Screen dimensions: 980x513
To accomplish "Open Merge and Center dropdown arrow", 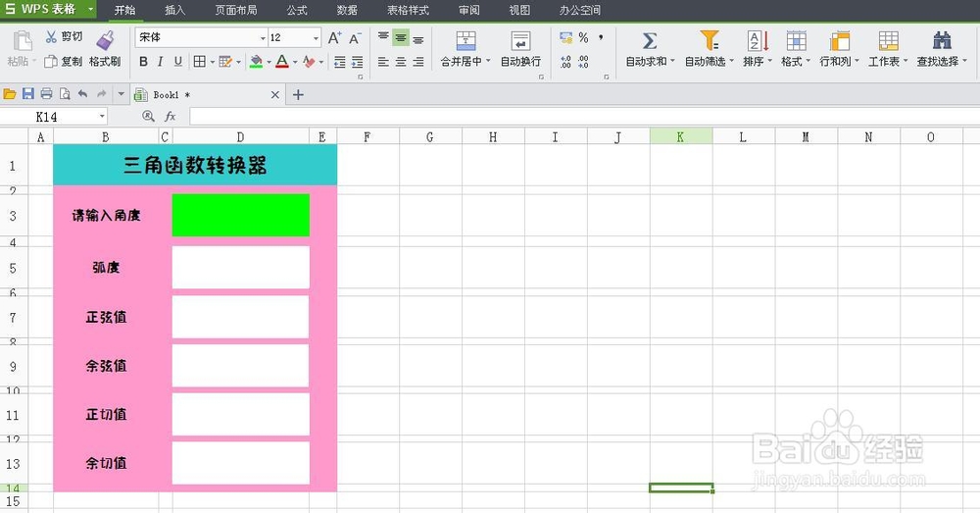I will (x=488, y=62).
